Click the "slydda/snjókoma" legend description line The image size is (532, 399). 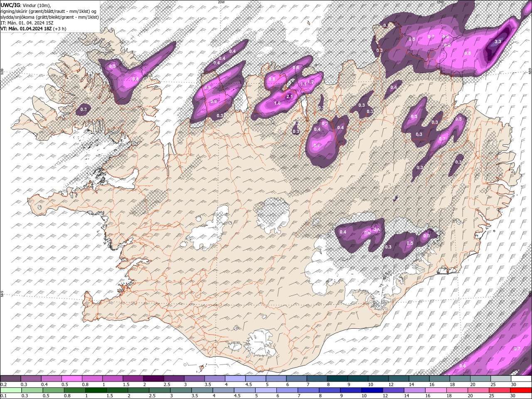(x=49, y=17)
